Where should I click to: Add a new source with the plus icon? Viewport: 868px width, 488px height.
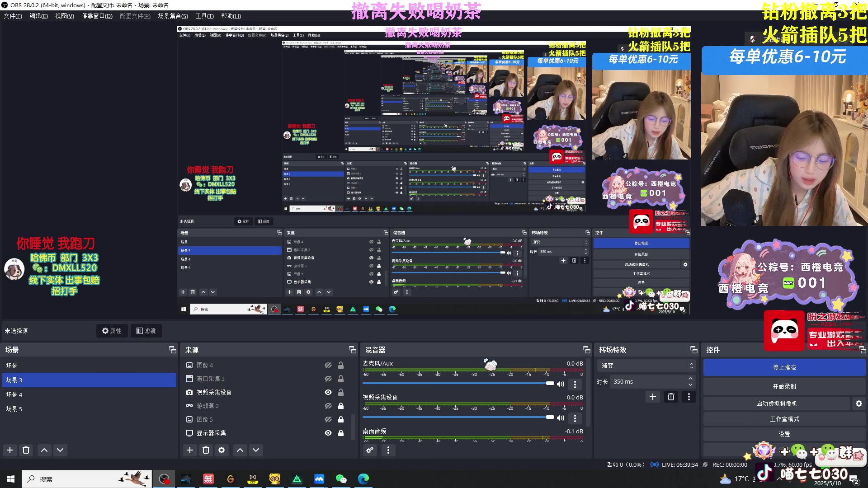(190, 450)
